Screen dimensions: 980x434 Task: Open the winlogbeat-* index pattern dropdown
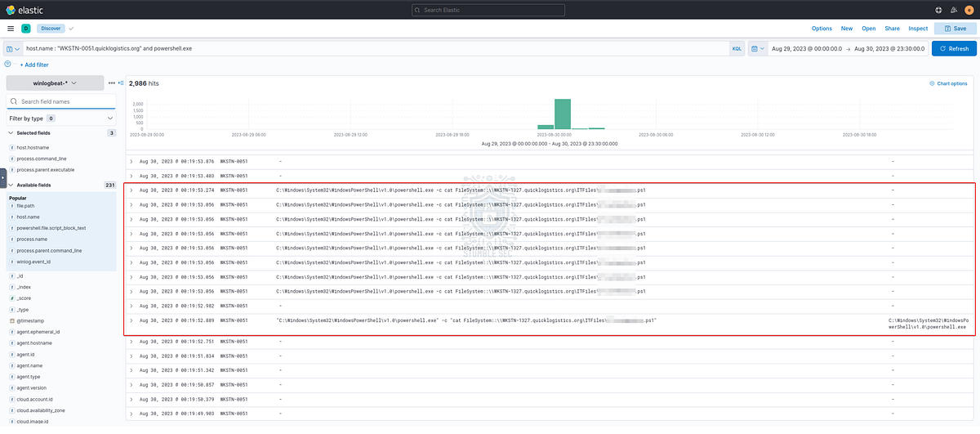point(55,83)
